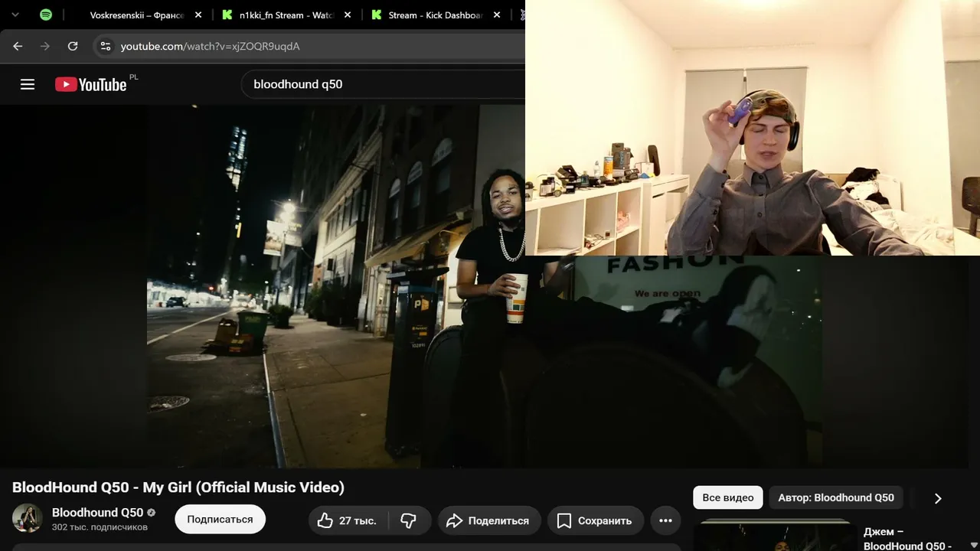Dislike the video
980x551 pixels.
click(x=409, y=520)
